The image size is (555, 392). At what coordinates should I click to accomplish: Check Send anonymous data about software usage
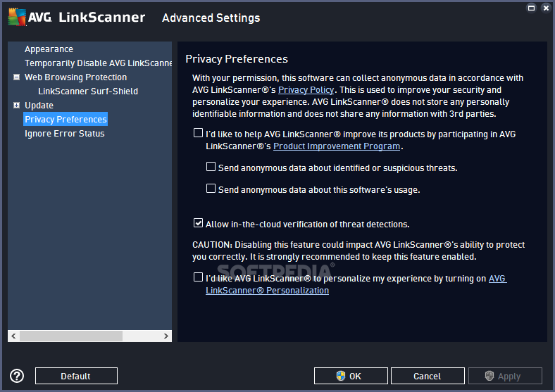(211, 188)
